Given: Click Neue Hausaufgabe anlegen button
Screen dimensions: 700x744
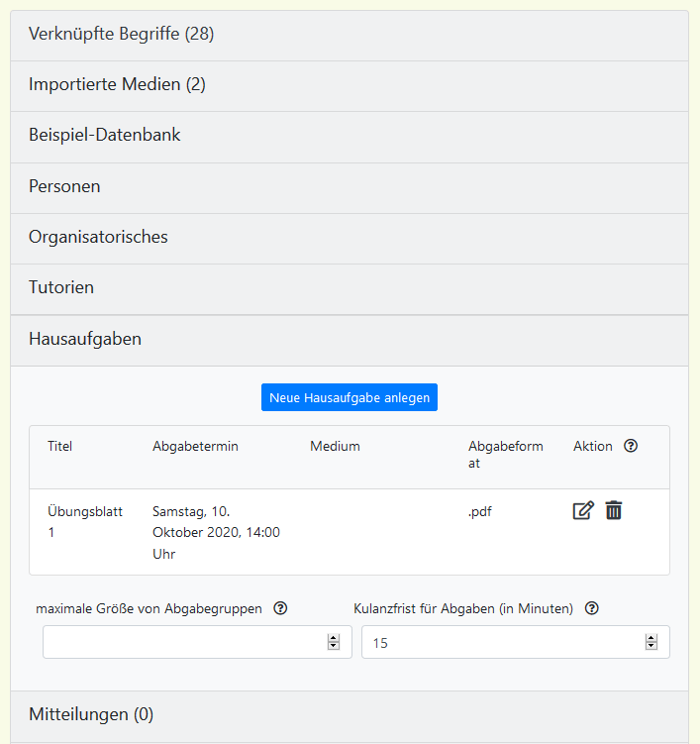Looking at the screenshot, I should 349,397.
